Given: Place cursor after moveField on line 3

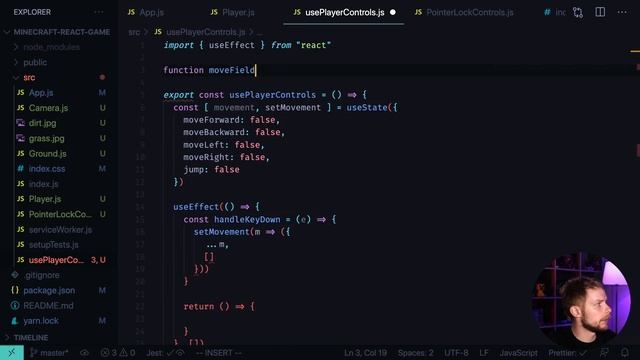Looking at the screenshot, I should click(256, 70).
